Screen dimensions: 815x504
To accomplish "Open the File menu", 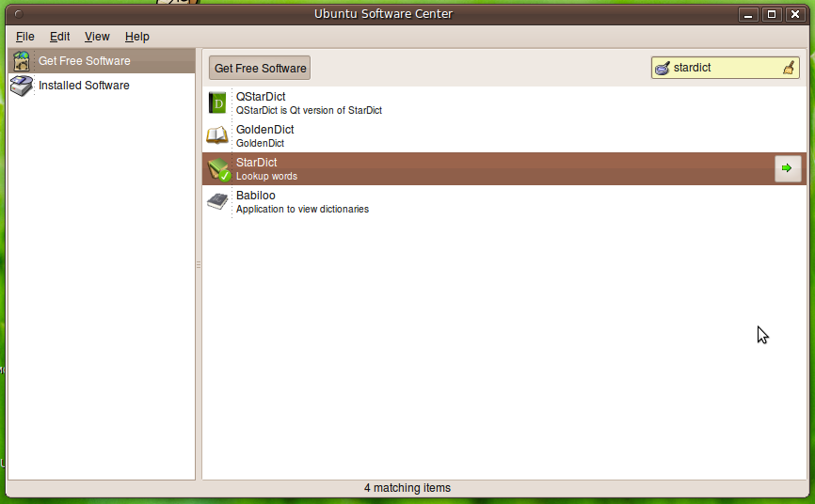I will click(x=25, y=37).
